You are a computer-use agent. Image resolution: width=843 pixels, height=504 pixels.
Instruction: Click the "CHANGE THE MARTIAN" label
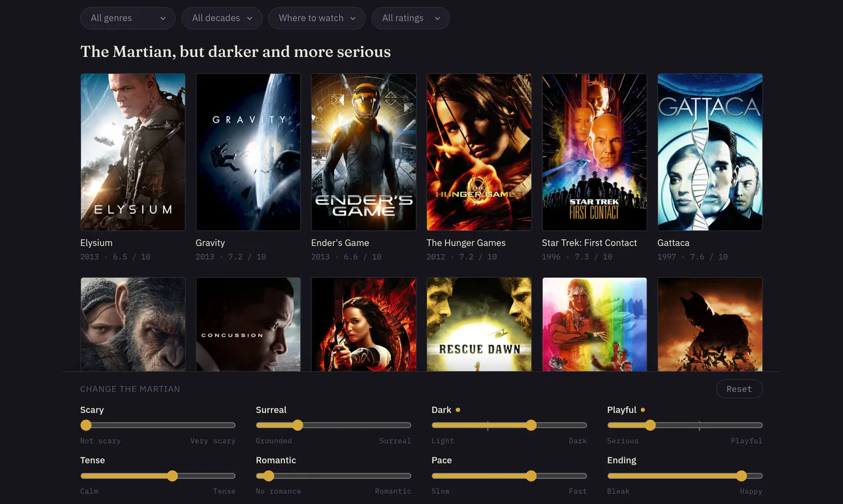(x=130, y=389)
